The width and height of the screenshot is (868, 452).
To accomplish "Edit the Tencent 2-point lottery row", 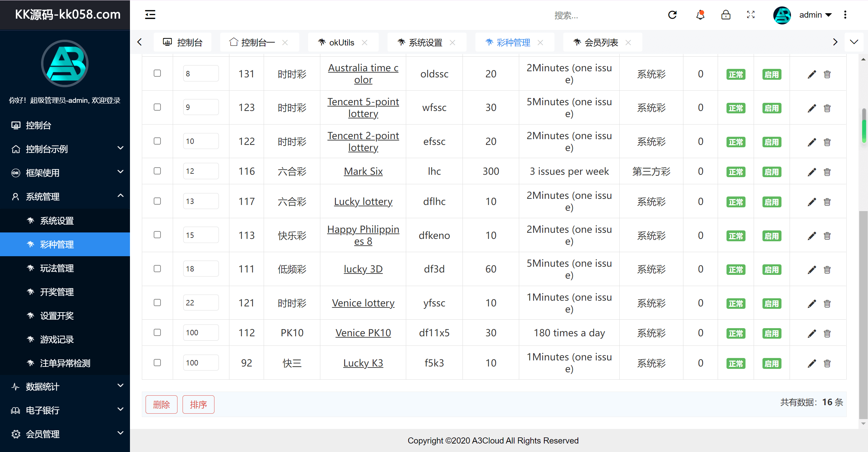I will (x=812, y=142).
